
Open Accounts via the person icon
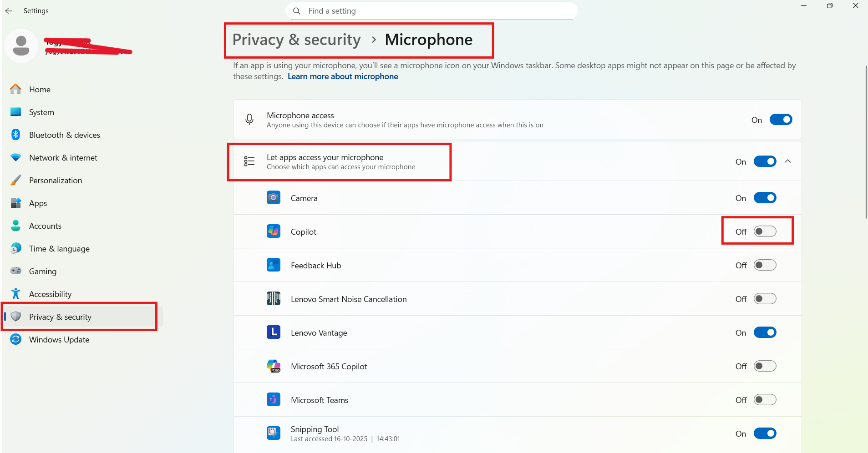coord(15,226)
